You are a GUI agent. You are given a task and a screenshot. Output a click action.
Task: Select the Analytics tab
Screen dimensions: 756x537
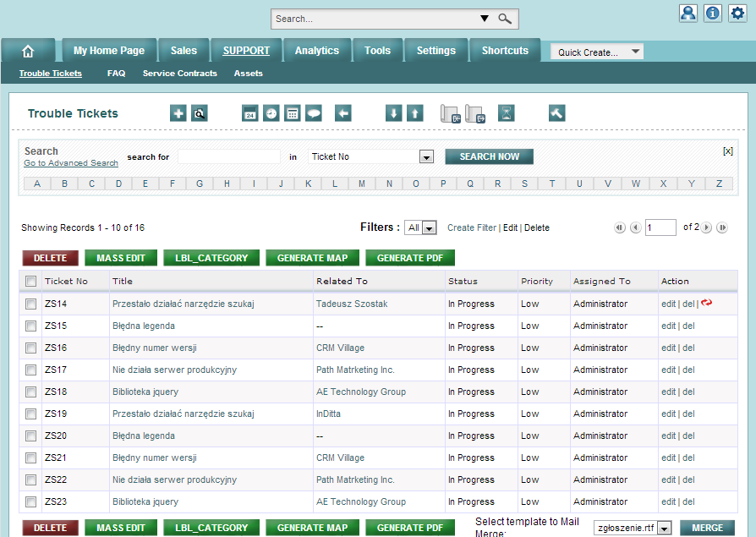(317, 51)
